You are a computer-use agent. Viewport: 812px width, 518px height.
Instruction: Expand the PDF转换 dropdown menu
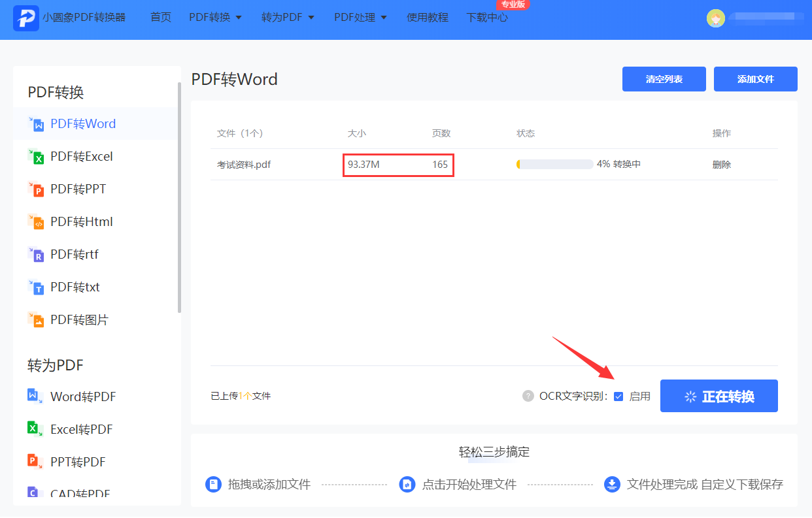tap(216, 18)
